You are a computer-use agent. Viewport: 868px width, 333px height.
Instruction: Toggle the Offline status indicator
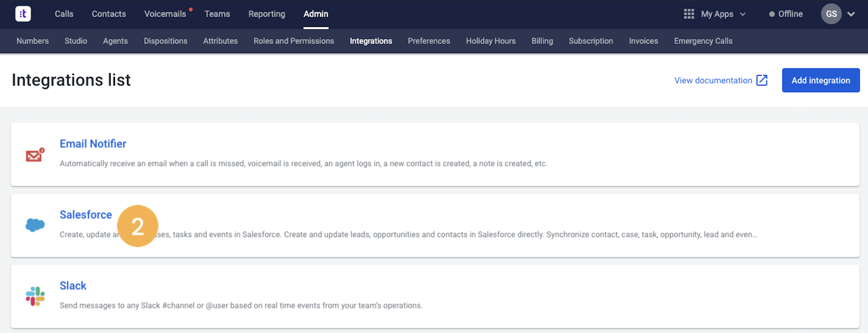click(x=786, y=14)
